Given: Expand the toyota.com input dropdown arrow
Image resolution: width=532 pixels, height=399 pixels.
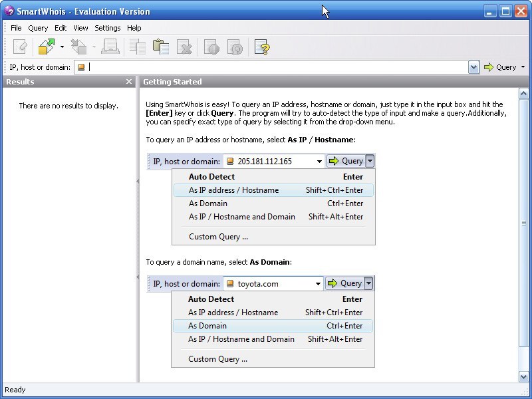Looking at the screenshot, I should tap(317, 283).
